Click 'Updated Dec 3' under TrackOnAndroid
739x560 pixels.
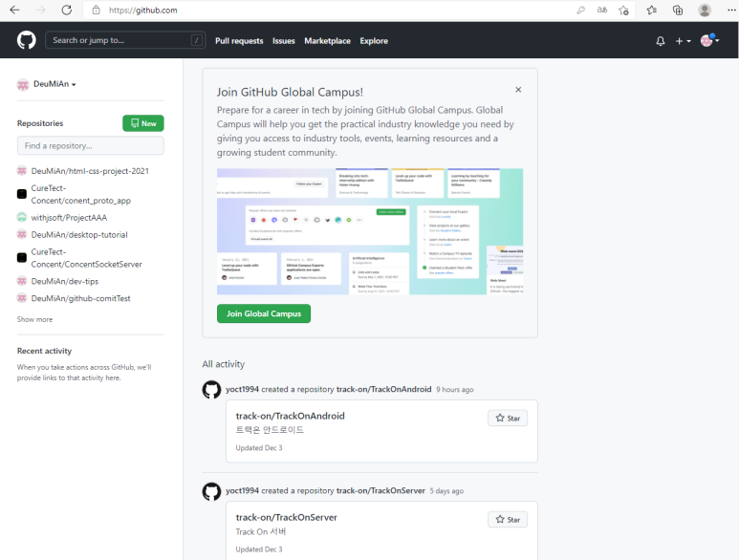pos(259,448)
